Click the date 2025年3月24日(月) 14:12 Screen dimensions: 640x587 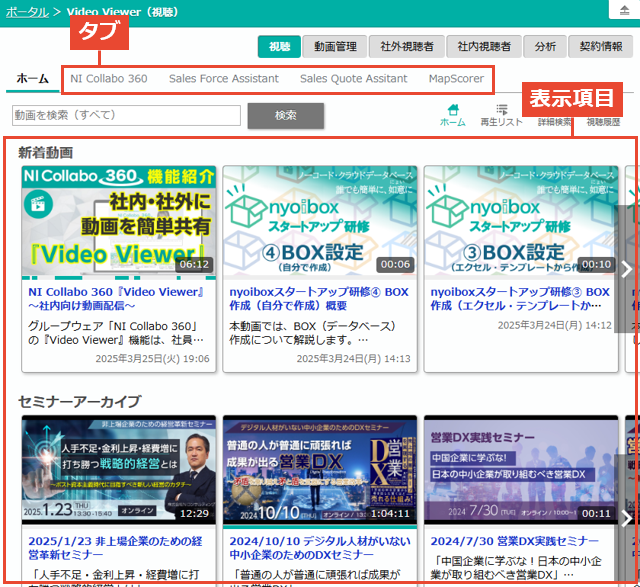[x=555, y=325]
